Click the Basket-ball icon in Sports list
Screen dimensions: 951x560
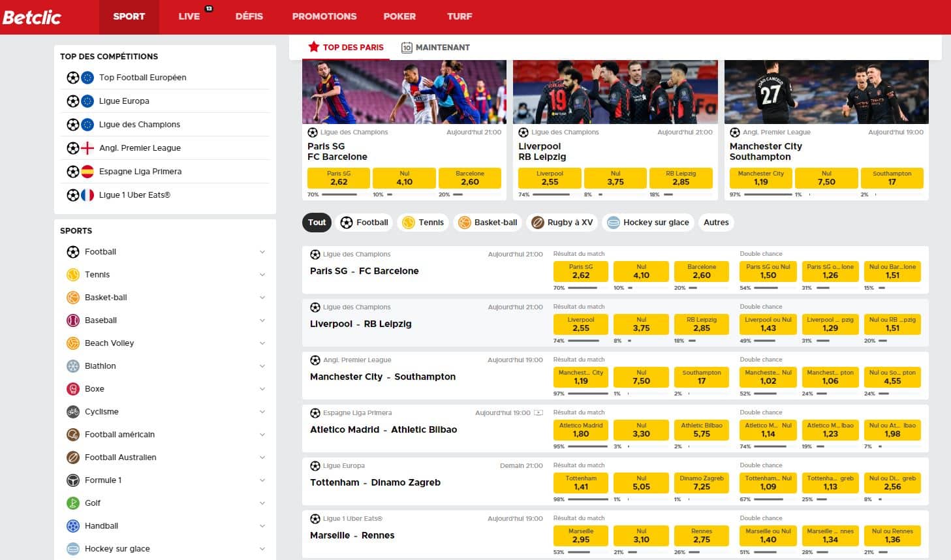coord(73,298)
